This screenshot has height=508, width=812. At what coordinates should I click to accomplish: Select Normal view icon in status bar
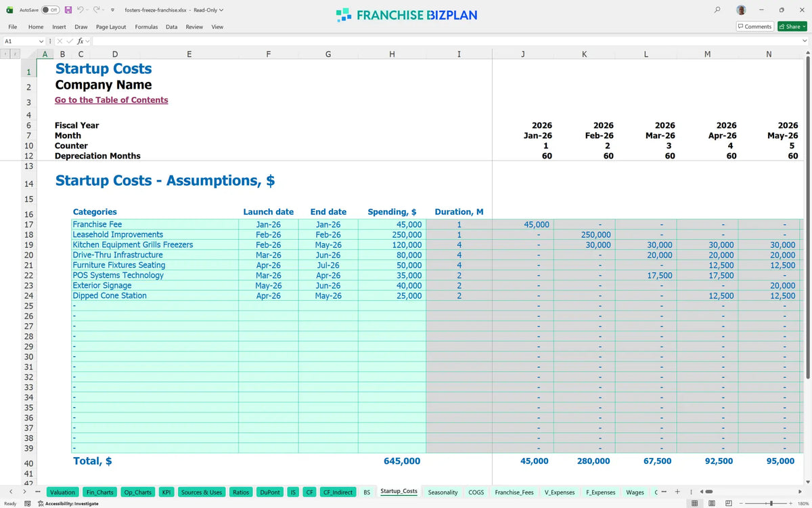(694, 503)
